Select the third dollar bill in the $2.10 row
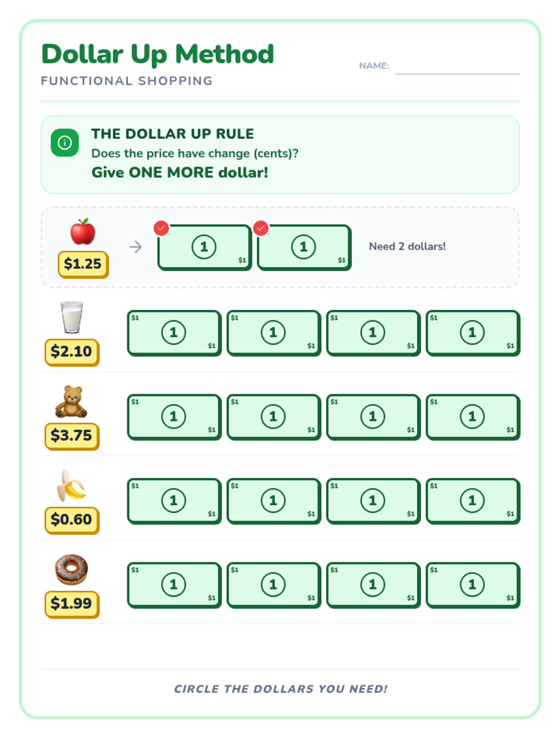Viewport: 560px width, 747px height. pos(373,333)
